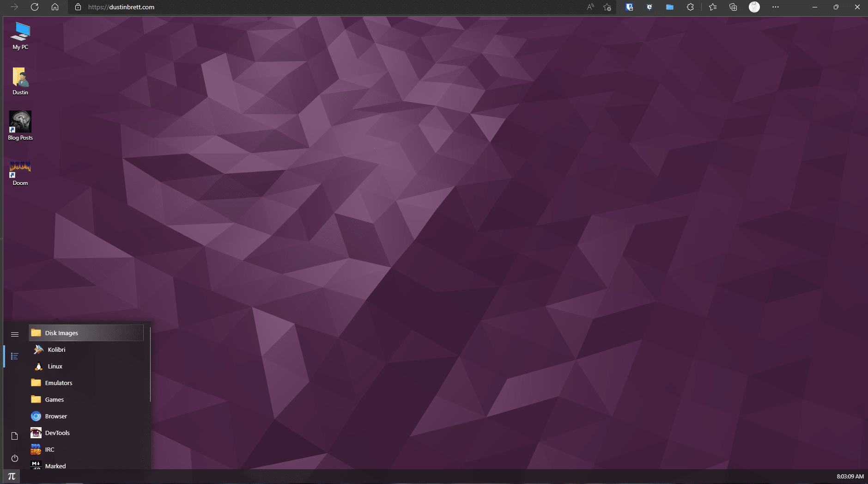Reload the page with the browser refresh icon
868x484 pixels.
[35, 7]
